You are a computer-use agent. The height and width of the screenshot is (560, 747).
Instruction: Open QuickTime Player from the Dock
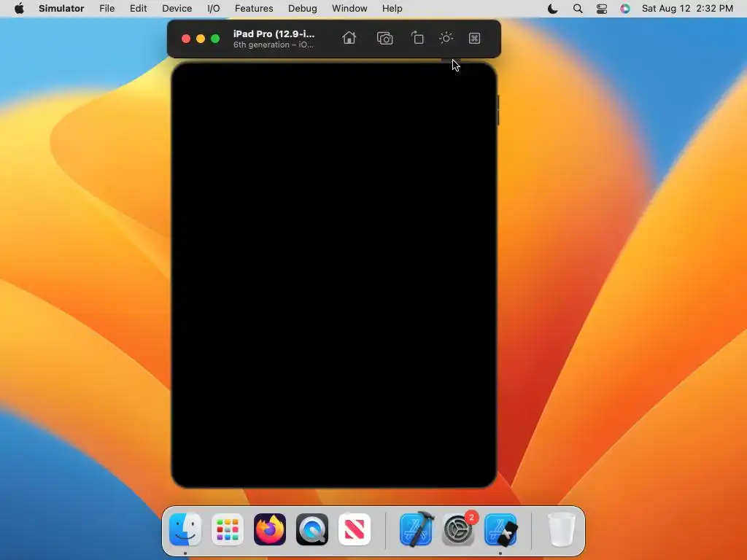(x=312, y=529)
